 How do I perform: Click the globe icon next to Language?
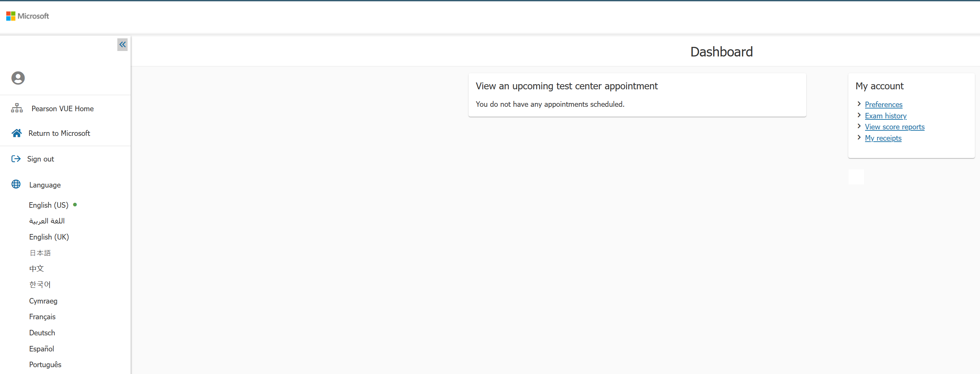(x=16, y=184)
